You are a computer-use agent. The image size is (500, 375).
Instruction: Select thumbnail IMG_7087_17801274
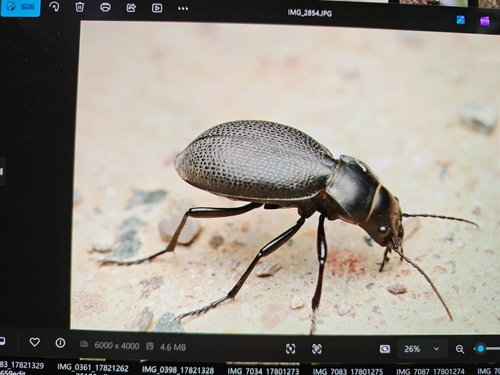[x=430, y=371]
